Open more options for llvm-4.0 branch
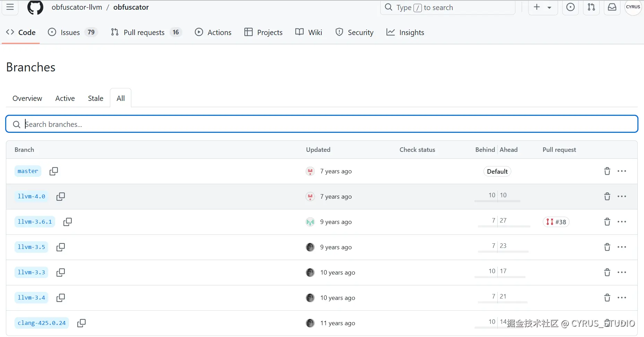Image resolution: width=644 pixels, height=337 pixels. coord(622,197)
